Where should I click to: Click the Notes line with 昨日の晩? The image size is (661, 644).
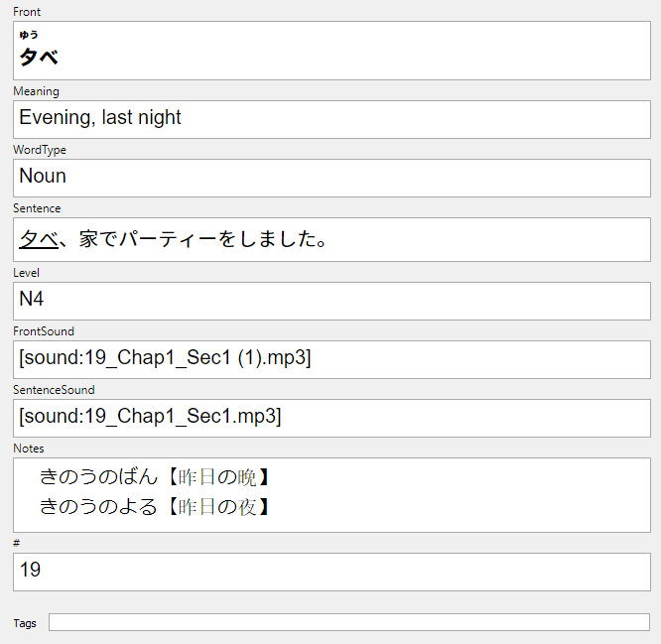tap(154, 477)
